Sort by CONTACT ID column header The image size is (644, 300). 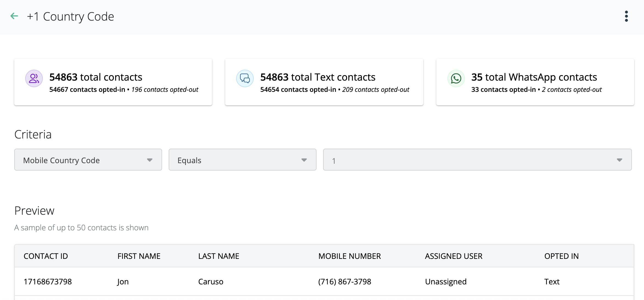tap(46, 256)
